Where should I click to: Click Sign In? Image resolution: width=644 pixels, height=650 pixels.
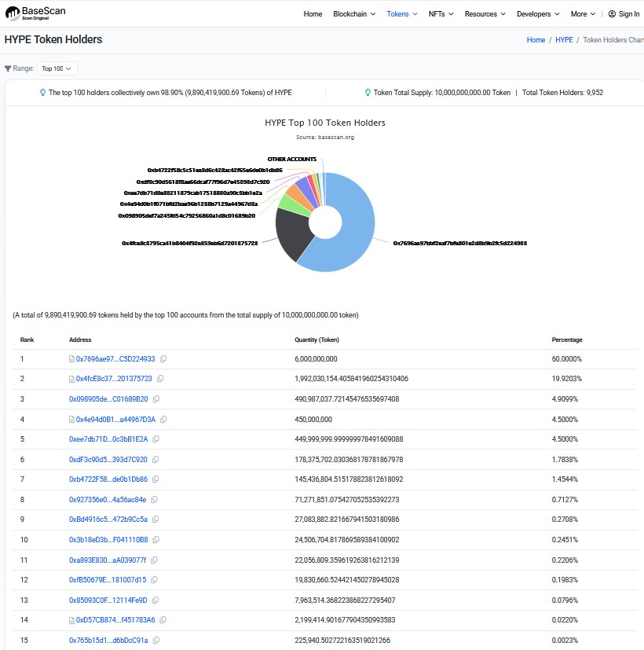(x=628, y=14)
